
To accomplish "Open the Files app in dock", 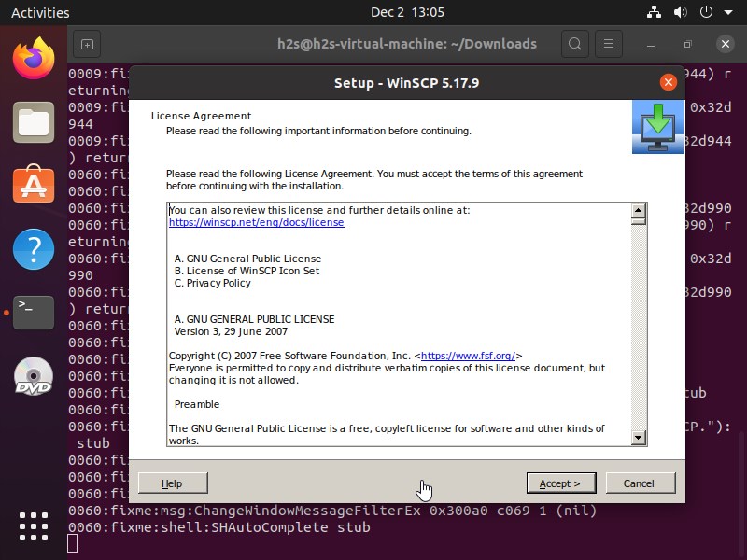I will (34, 122).
